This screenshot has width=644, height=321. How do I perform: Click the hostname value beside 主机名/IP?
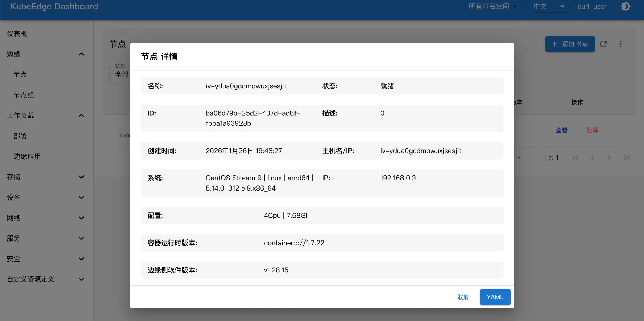(421, 151)
